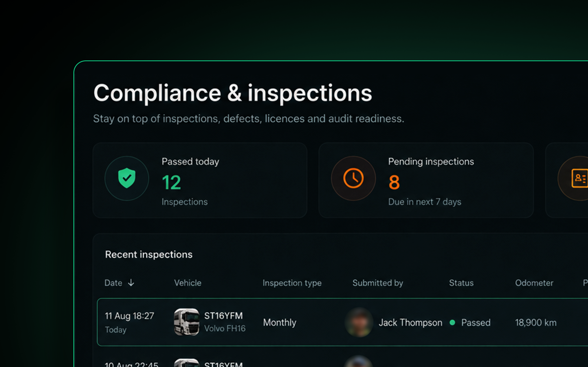Sort by Inspection type column header
The image size is (588, 367).
[292, 283]
